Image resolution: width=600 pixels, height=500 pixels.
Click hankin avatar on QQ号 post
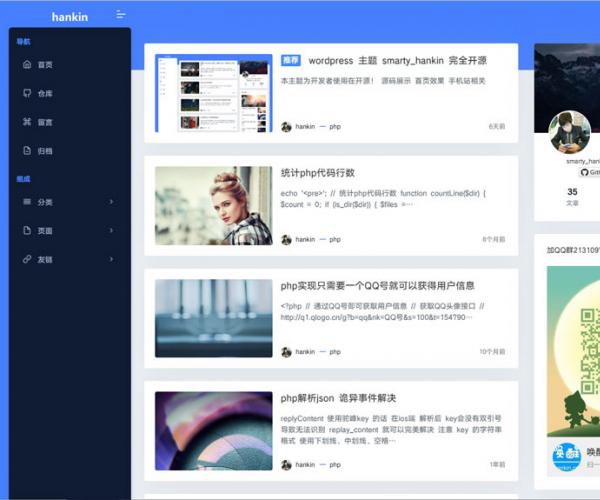[x=286, y=352]
